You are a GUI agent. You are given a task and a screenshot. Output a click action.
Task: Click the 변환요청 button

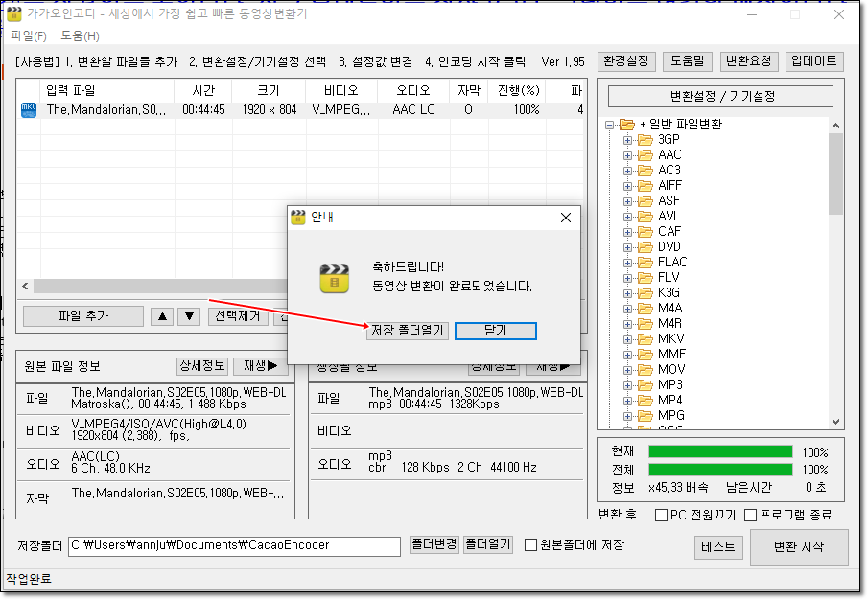(x=749, y=61)
